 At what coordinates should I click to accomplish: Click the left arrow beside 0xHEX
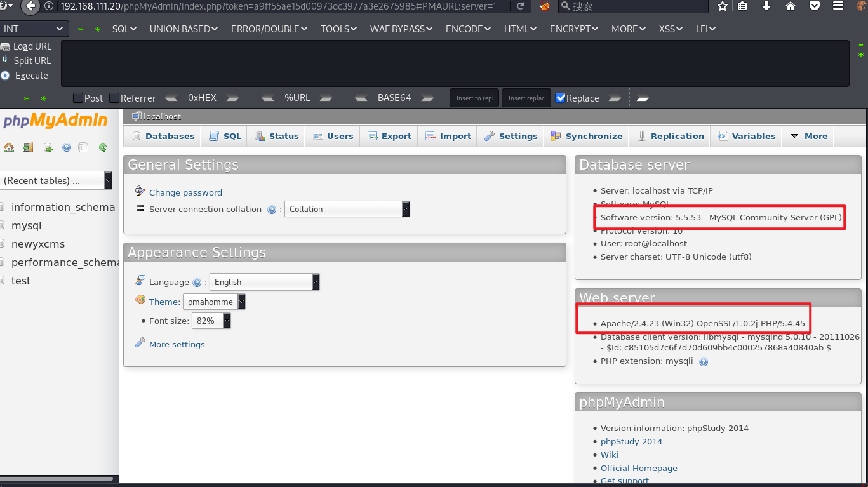point(171,98)
